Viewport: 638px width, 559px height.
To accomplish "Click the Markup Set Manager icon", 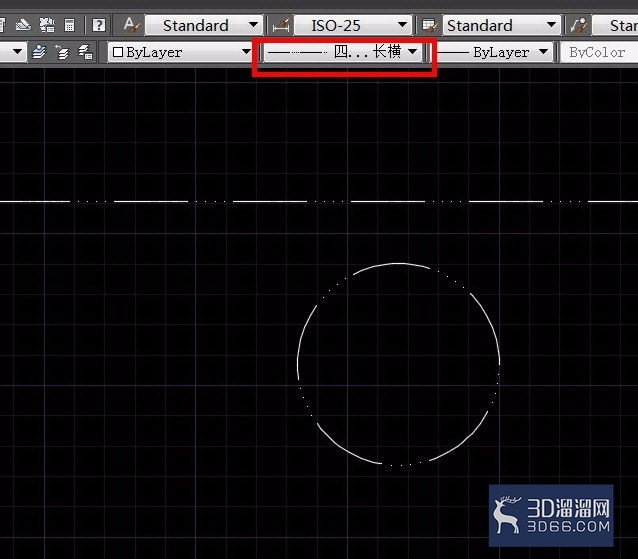I will (47, 25).
